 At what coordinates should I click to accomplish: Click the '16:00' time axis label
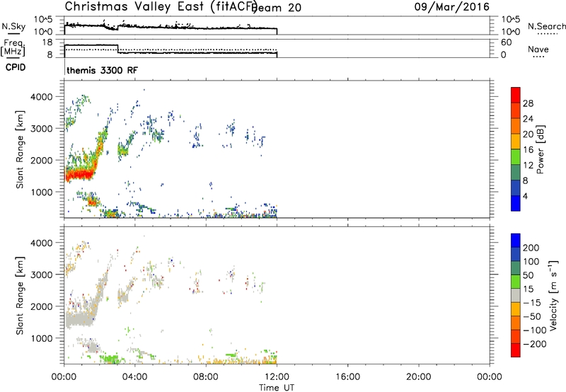click(x=347, y=377)
